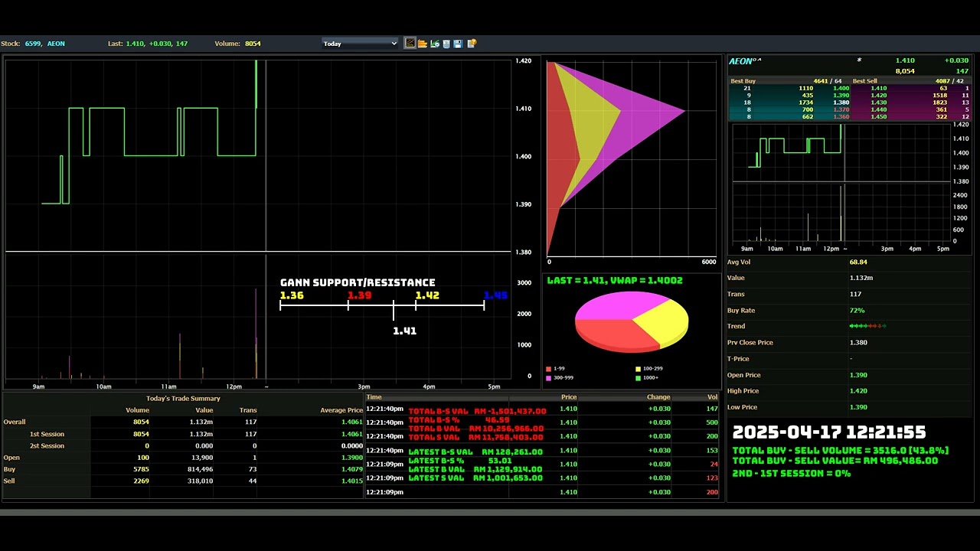Click the Sell volume 2269 cell
Viewport: 980px width, 551px height.
(x=140, y=481)
